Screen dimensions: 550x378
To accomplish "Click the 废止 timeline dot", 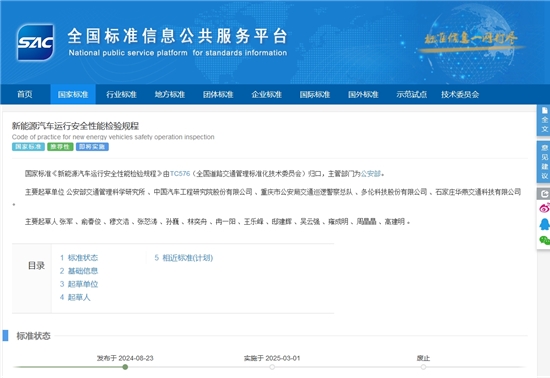I will (423, 367).
